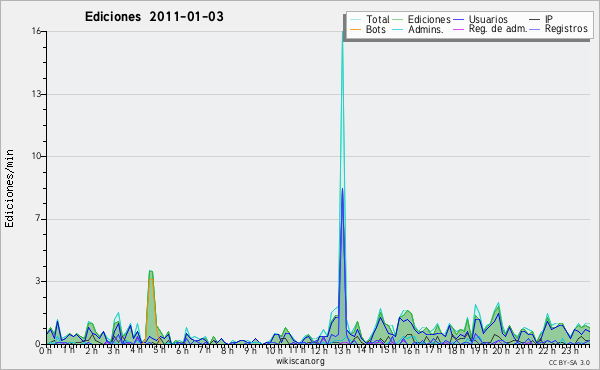
Task: Click the 'Admins.' legend label
Action: (426, 29)
